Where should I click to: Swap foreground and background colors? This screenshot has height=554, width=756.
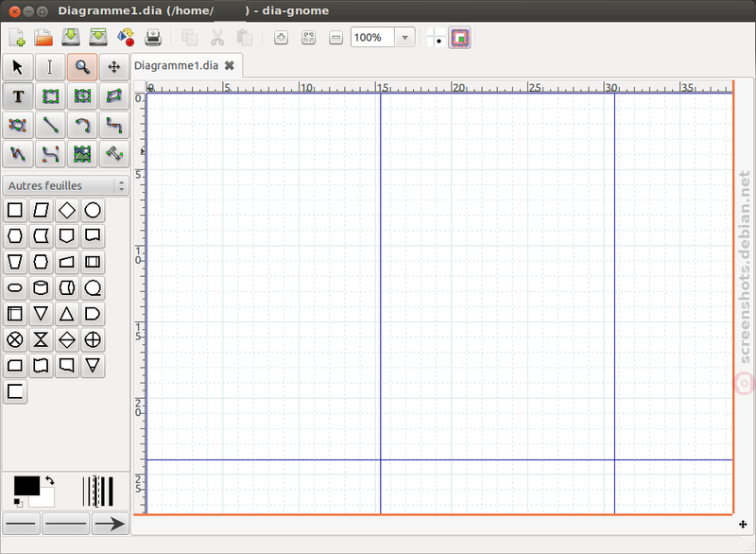tap(50, 480)
